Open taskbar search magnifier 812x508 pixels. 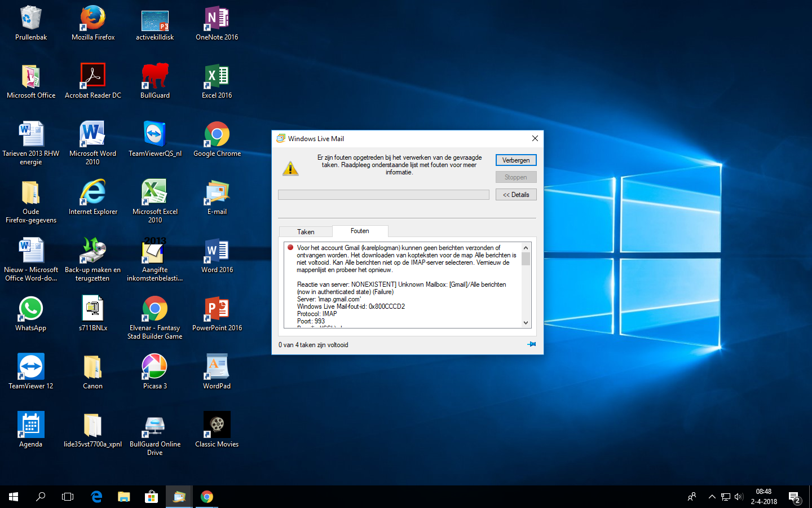(x=41, y=497)
